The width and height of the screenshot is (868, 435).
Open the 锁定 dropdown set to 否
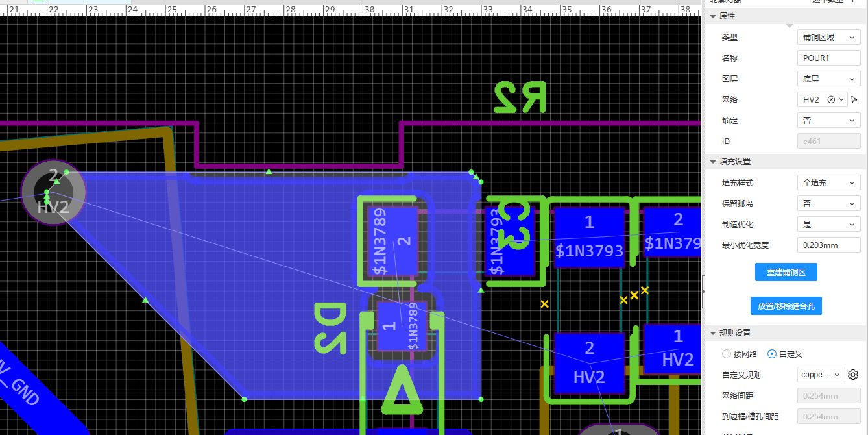828,121
